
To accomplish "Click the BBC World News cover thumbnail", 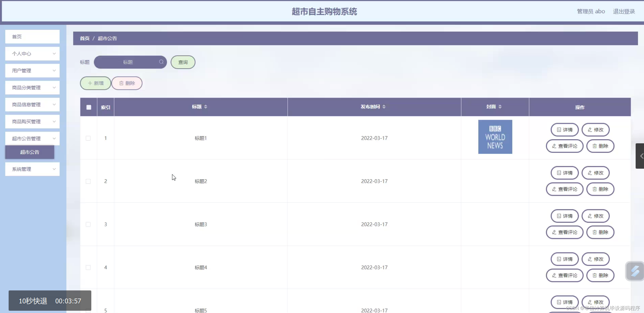I will coord(495,137).
